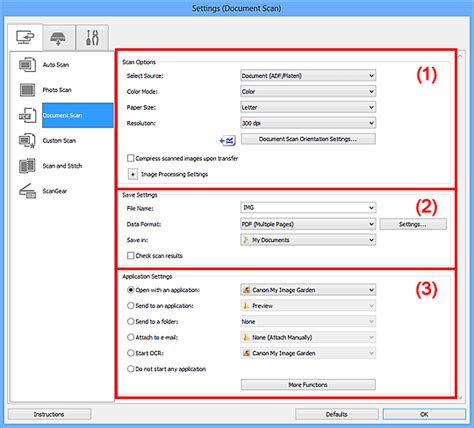This screenshot has width=474, height=428.
Task: Select the Scan and Stitch icon
Action: [27, 166]
